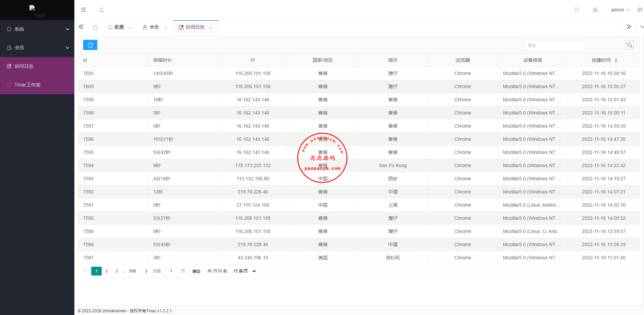Click the 设备信息 column header
Viewport: 644px width, 315px height.
[x=533, y=60]
